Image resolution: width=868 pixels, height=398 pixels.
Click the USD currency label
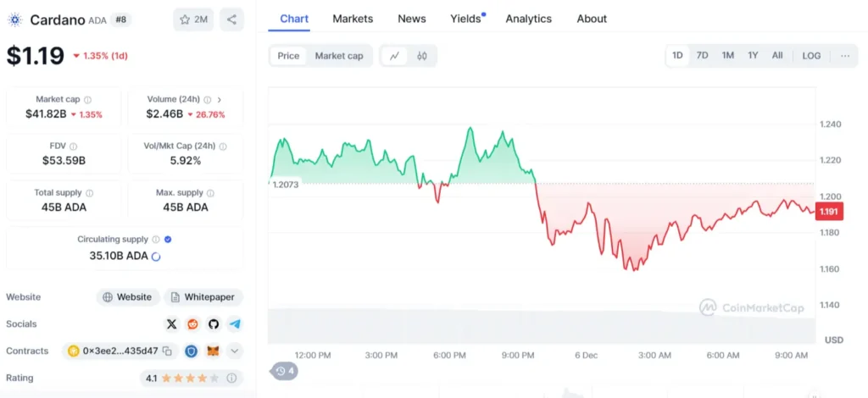834,340
